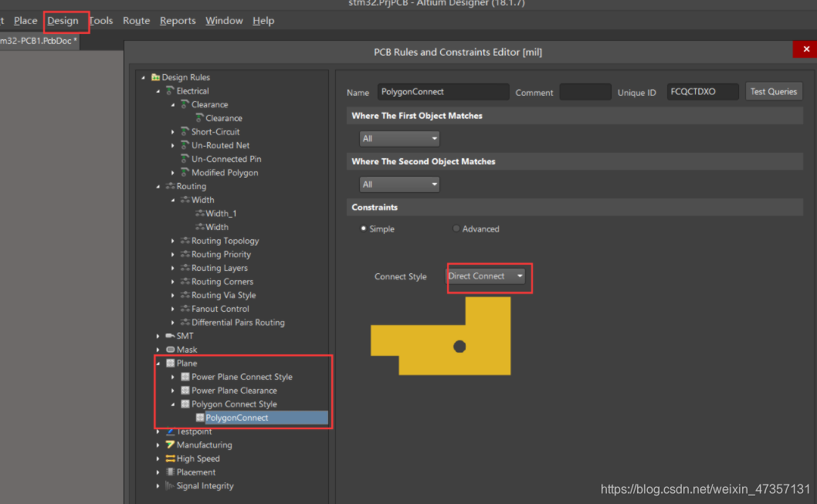The height and width of the screenshot is (504, 817).
Task: Close the PCB Rules and Constraints Editor
Action: coord(805,49)
